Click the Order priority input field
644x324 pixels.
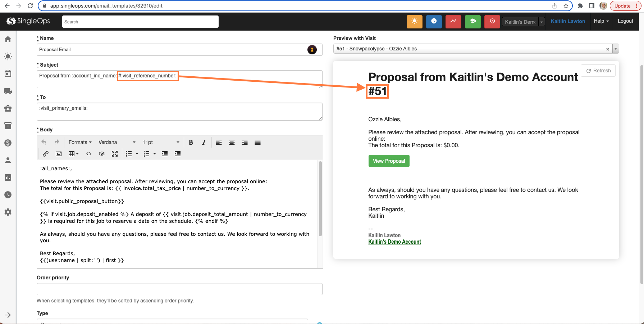(179, 289)
